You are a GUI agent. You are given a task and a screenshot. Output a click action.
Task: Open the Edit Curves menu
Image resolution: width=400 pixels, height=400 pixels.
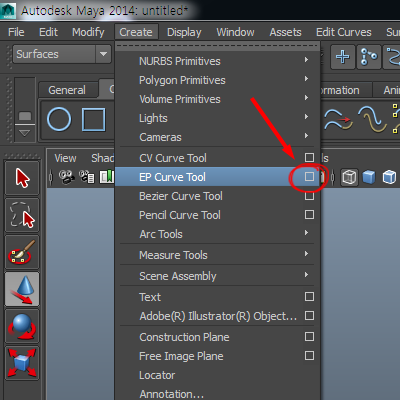(344, 32)
